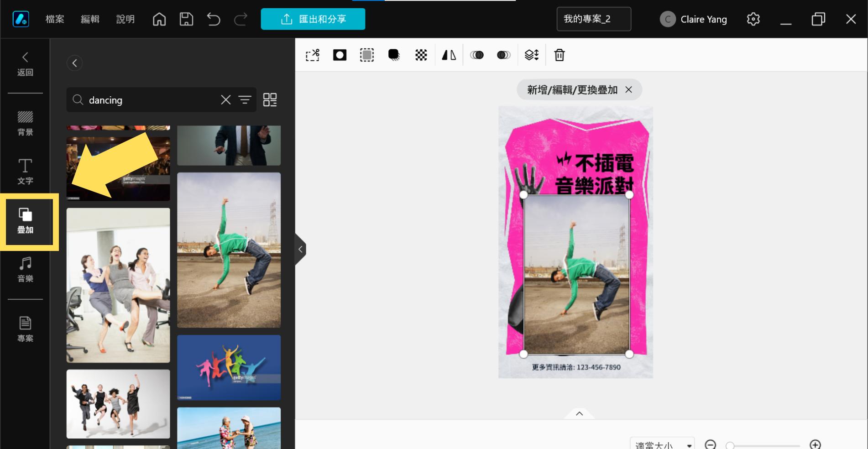This screenshot has height=449, width=868.
Task: Click the overlay's top-left resize handle
Action: pos(524,195)
